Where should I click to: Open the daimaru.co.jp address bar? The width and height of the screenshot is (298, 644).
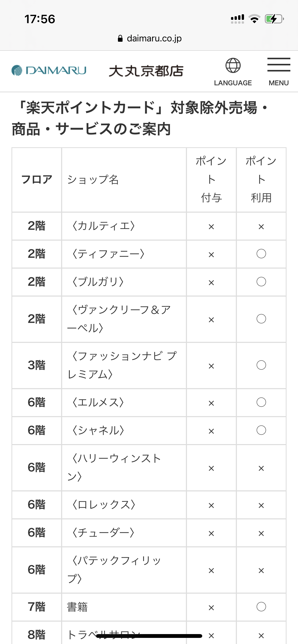point(150,38)
